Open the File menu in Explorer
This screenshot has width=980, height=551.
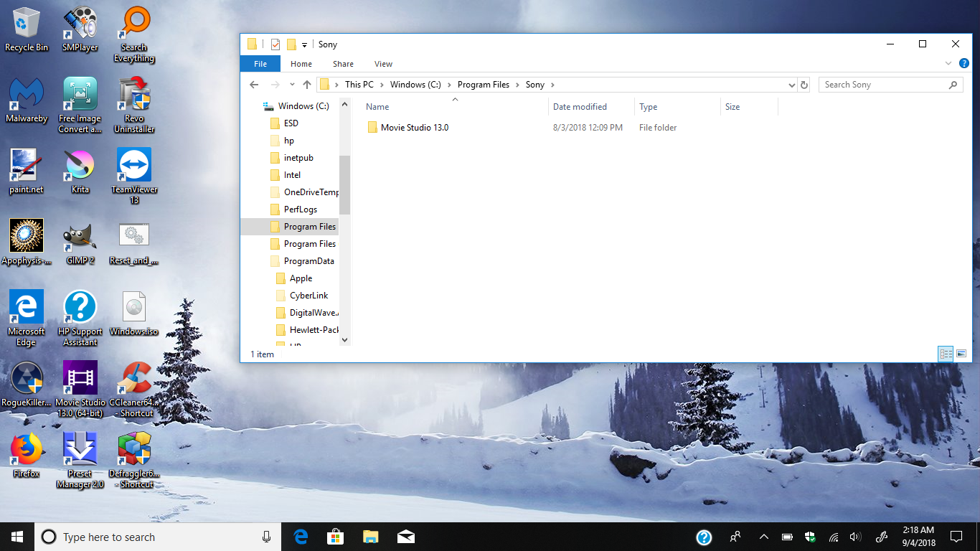coord(260,64)
